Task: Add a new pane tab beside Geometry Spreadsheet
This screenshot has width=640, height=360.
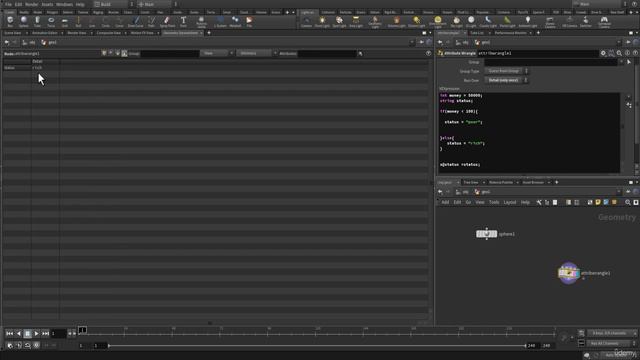Action: [x=209, y=33]
